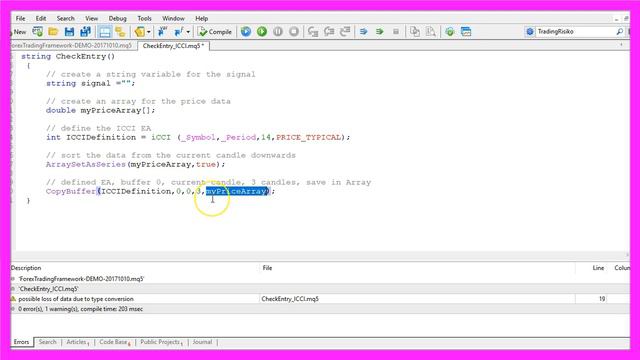Click the trading terminal window icon
The width and height of the screenshot is (640, 360).
pos(466,31)
